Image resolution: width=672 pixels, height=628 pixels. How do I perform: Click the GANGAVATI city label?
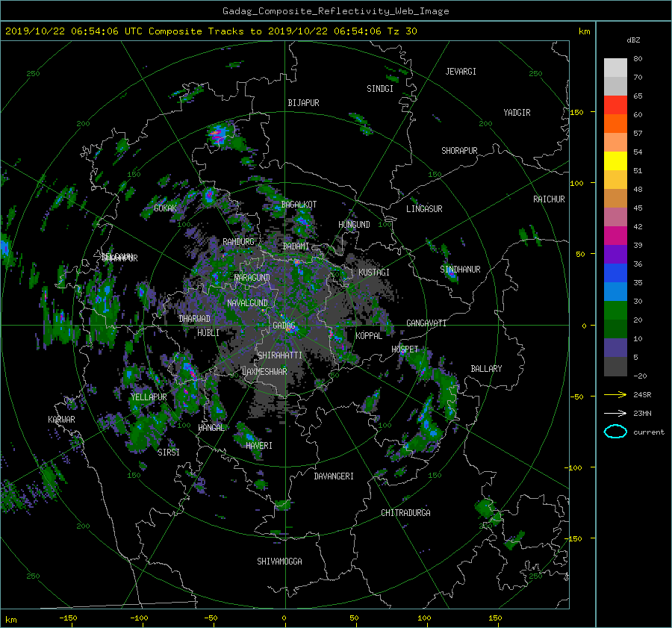pos(426,323)
